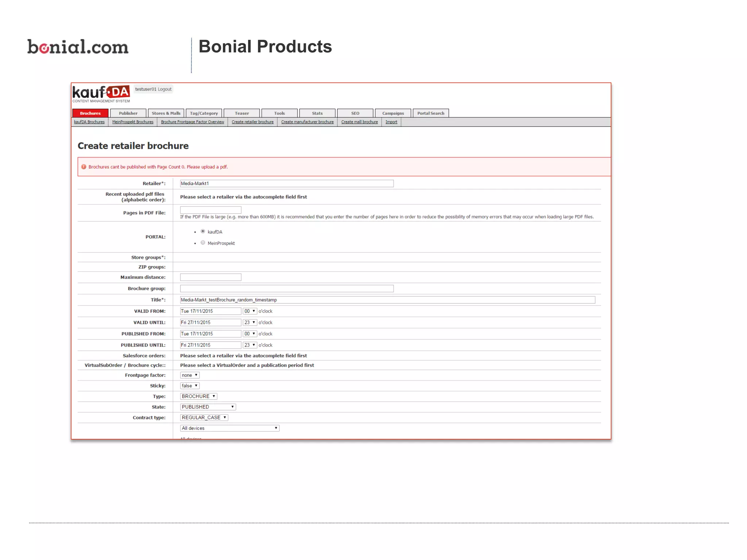Viewport: 747px width, 560px height.
Task: Click the Create manufacturer brochure link
Action: [x=307, y=122]
